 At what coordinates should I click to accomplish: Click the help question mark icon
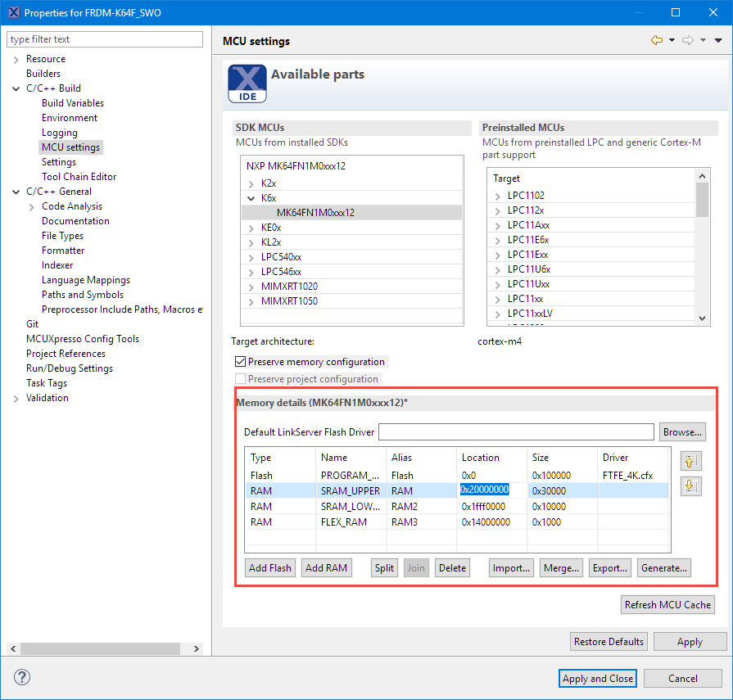coord(22,678)
